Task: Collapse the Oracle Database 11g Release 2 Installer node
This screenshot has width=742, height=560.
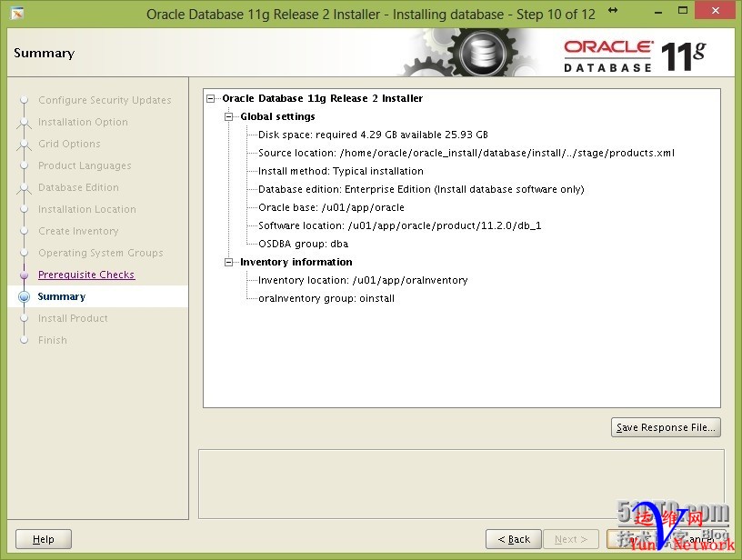Action: pyautogui.click(x=211, y=98)
